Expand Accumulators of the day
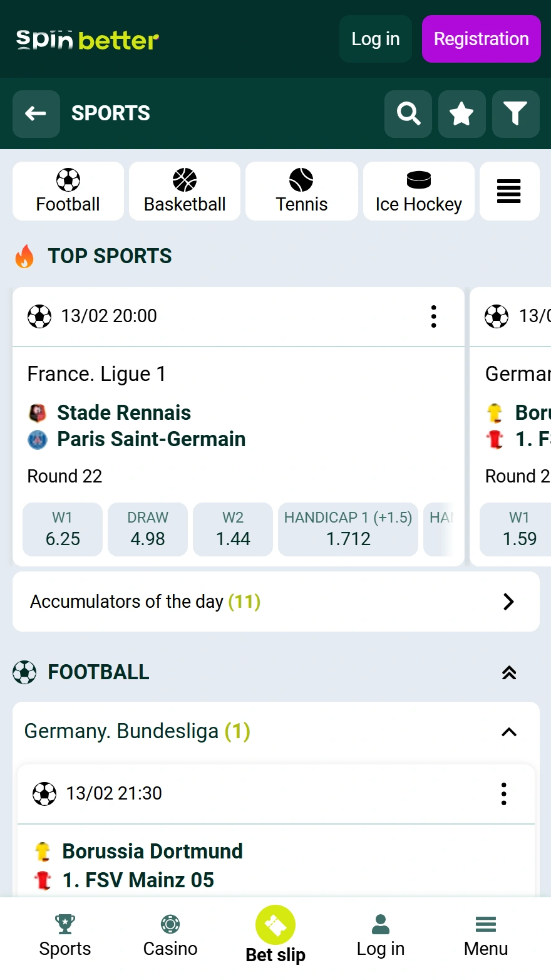The image size is (551, 980). click(x=508, y=602)
